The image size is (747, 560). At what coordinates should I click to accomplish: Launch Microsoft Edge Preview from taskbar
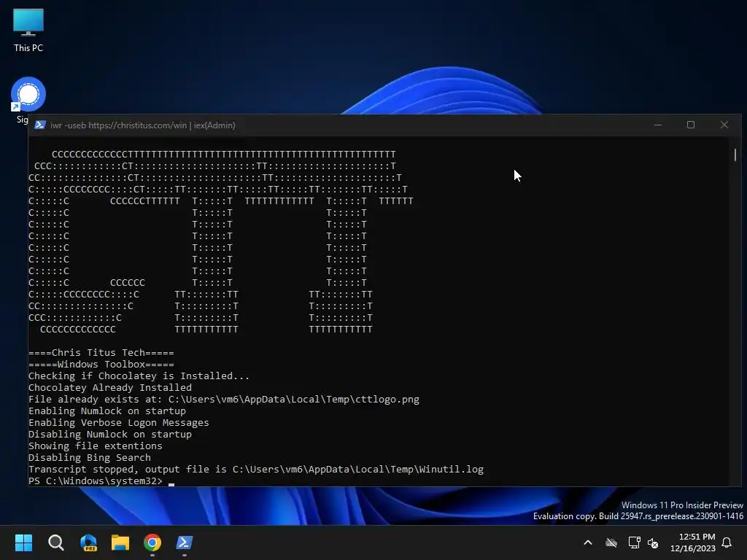(88, 542)
